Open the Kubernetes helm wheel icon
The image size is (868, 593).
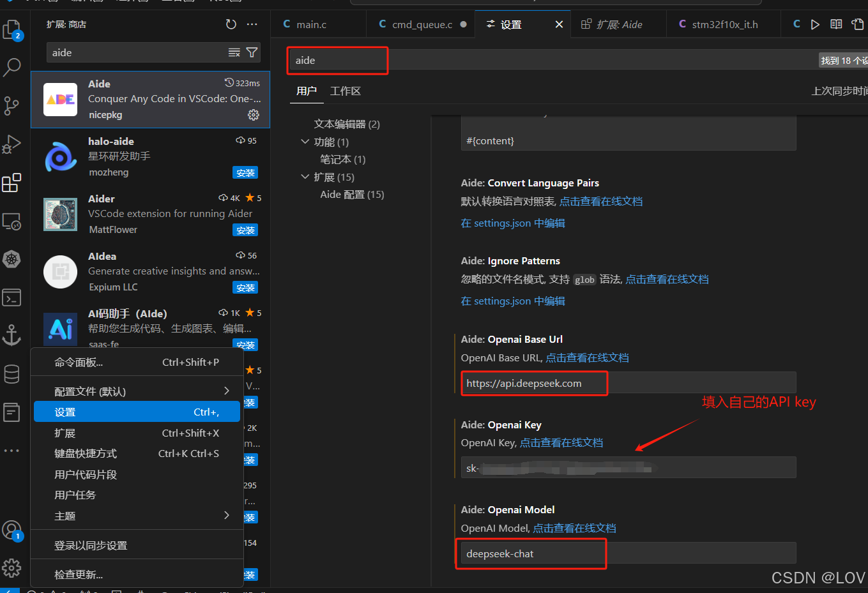[x=12, y=259]
